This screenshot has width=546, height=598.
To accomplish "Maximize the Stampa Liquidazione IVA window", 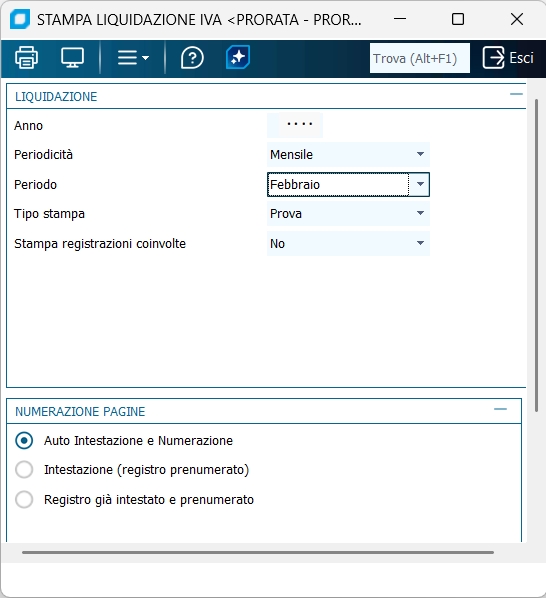I will click(458, 19).
